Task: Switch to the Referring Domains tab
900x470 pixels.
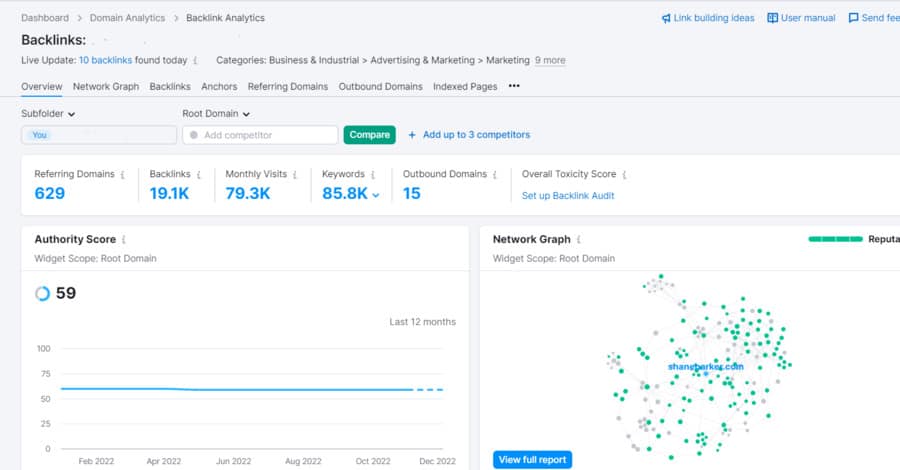Action: (287, 87)
